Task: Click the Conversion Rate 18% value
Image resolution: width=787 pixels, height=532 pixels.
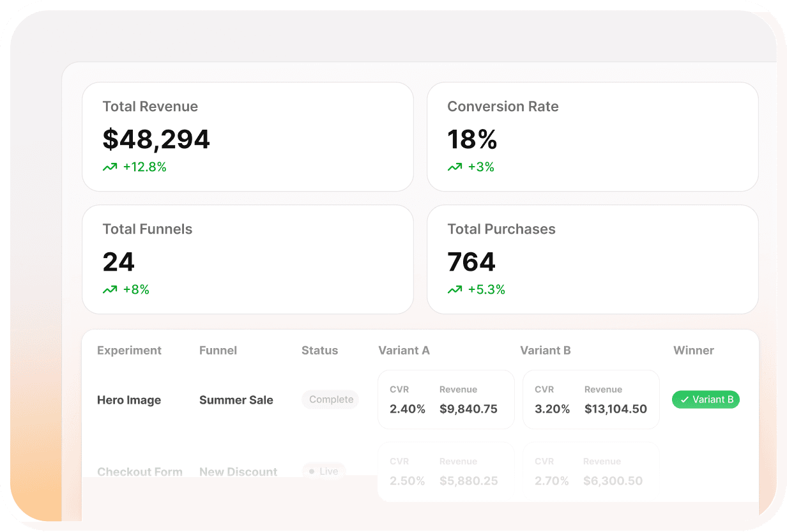Action: click(472, 139)
